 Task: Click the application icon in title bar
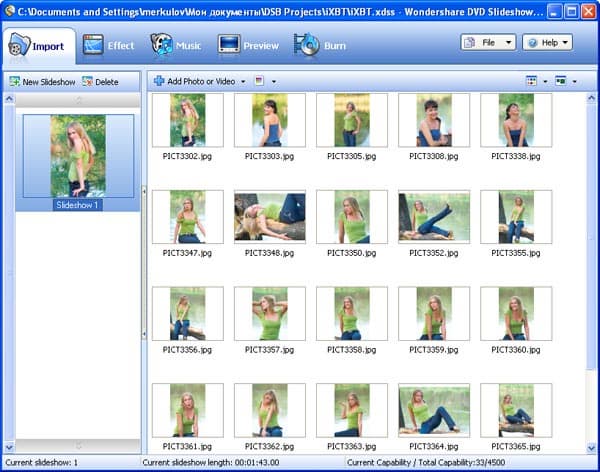(x=9, y=11)
